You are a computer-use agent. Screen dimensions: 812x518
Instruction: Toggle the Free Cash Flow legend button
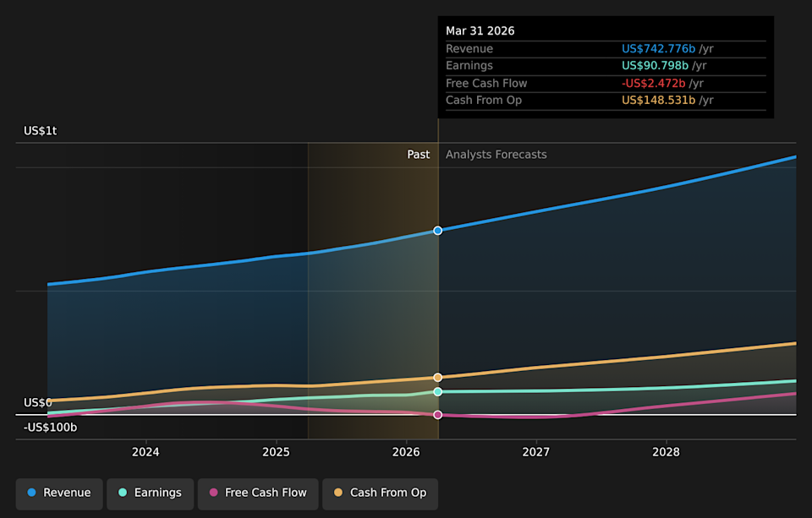tap(258, 493)
